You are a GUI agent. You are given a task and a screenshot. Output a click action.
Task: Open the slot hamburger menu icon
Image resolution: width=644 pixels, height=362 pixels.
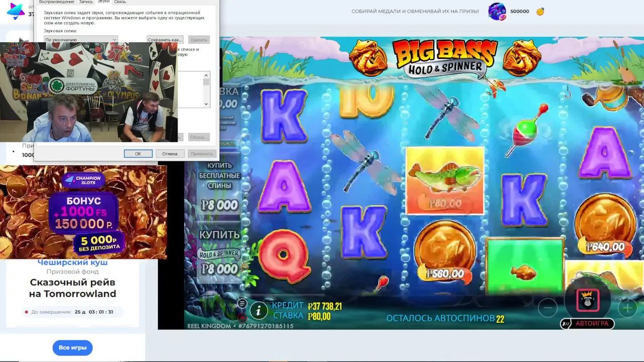(242, 303)
